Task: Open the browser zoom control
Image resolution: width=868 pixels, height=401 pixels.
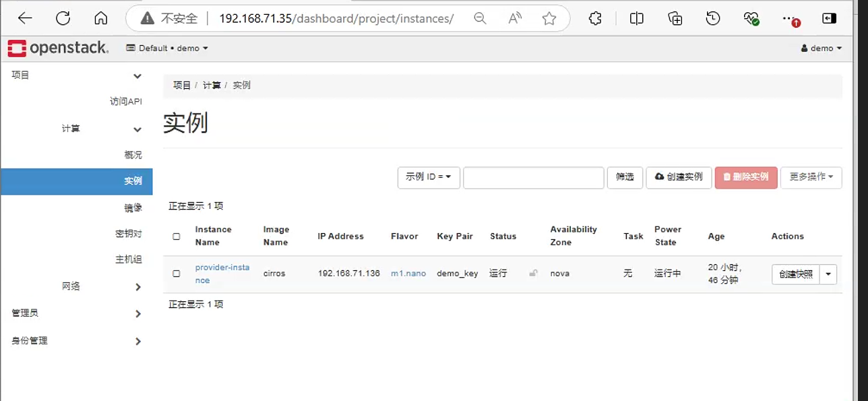Action: [x=480, y=18]
